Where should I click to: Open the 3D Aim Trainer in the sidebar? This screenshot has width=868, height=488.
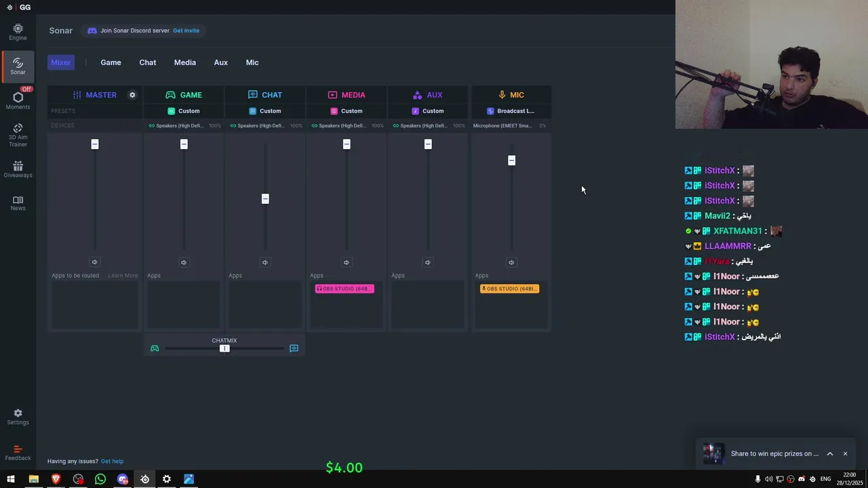(x=18, y=135)
